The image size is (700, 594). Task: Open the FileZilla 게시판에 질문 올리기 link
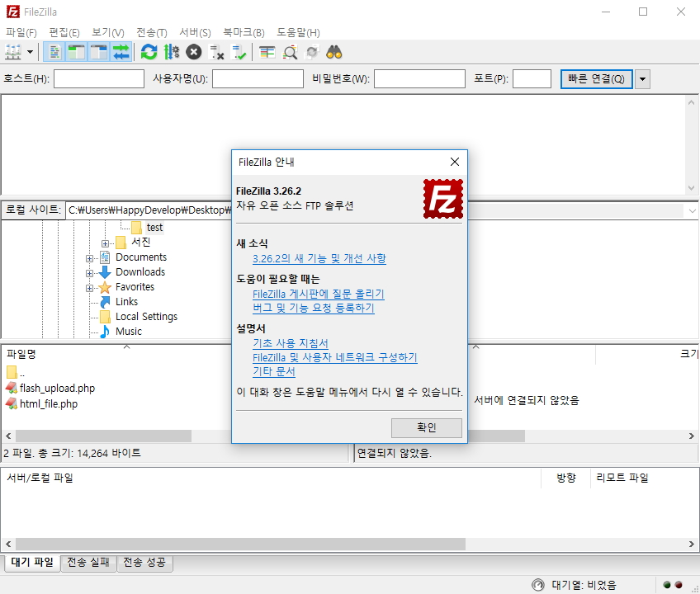[319, 294]
